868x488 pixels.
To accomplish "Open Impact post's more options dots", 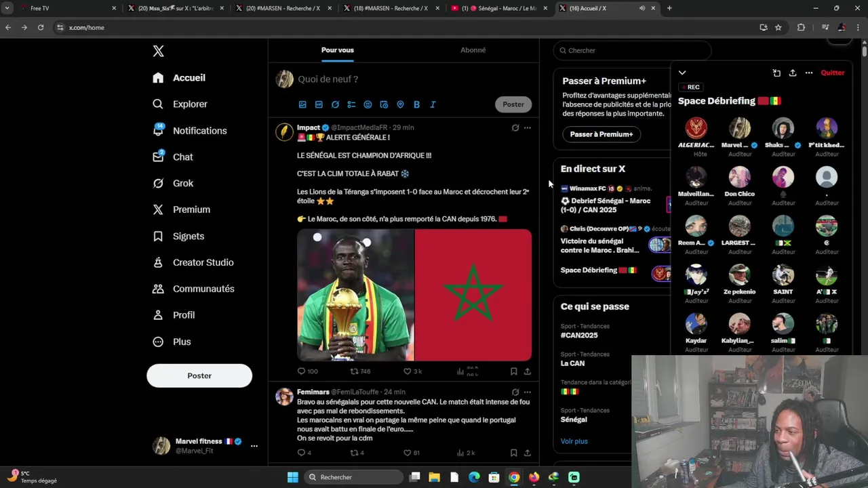I will pyautogui.click(x=528, y=127).
